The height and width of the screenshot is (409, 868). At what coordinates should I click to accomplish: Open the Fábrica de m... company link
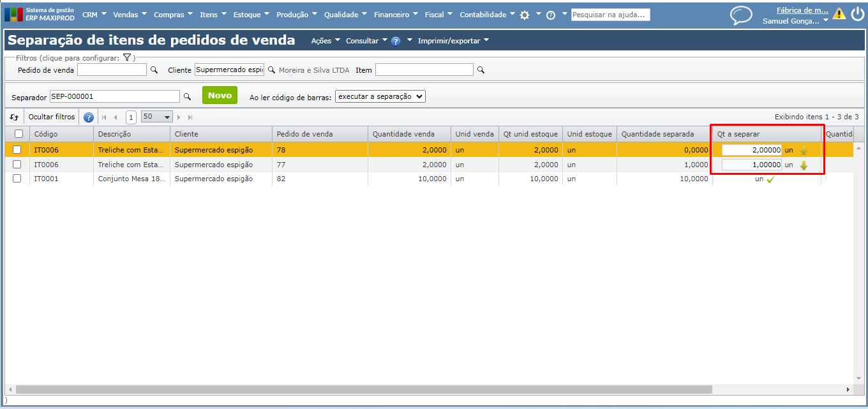click(x=802, y=10)
